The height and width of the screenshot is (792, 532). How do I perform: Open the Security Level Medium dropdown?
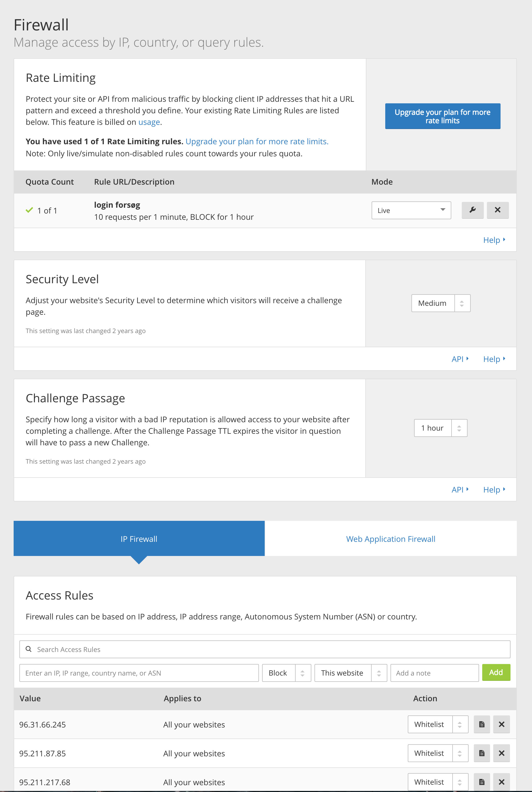(x=441, y=303)
